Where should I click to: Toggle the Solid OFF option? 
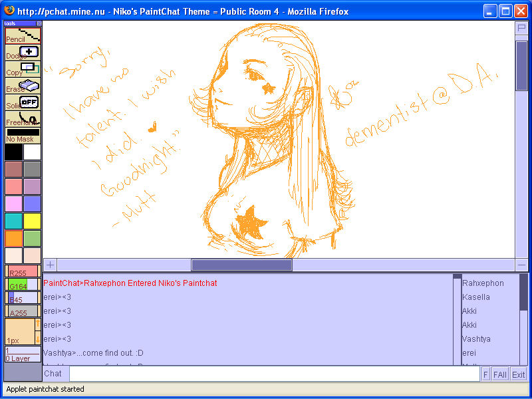tap(23, 102)
